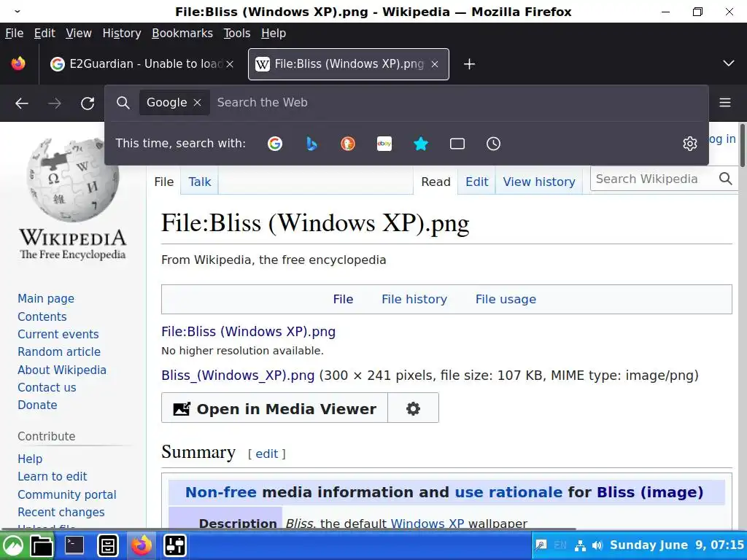747x560 pixels.
Task: Search this time with eBay icon
Action: click(384, 144)
